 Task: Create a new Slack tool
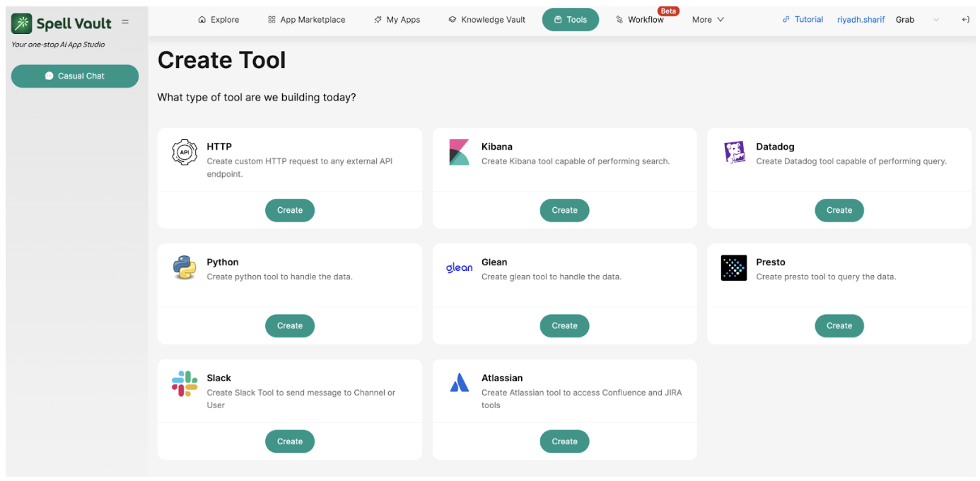289,441
